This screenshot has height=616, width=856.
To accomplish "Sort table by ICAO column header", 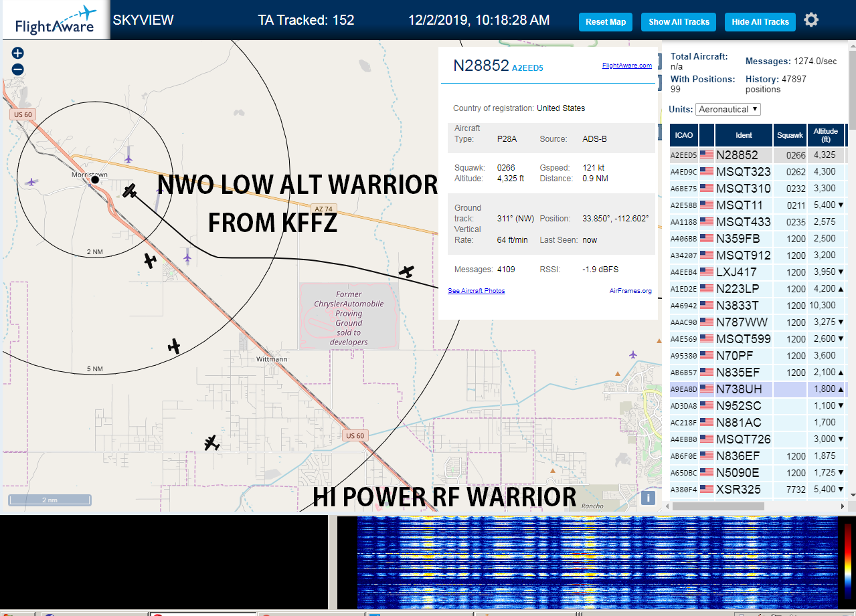I will pos(684,135).
